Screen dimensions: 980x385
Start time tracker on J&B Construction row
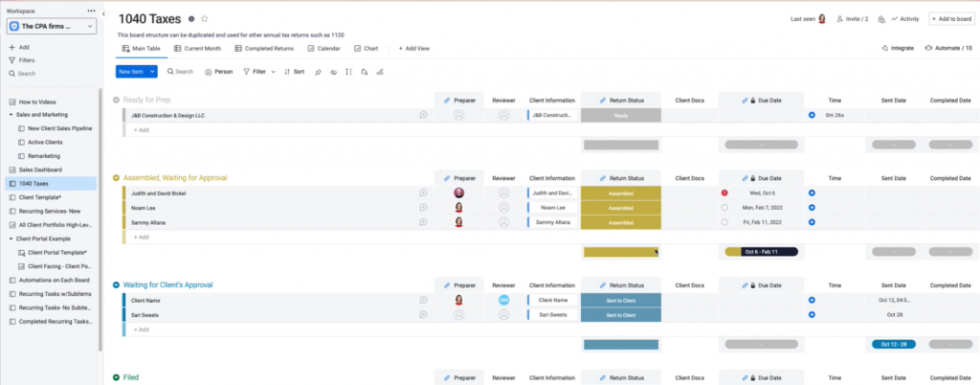pyautogui.click(x=812, y=115)
